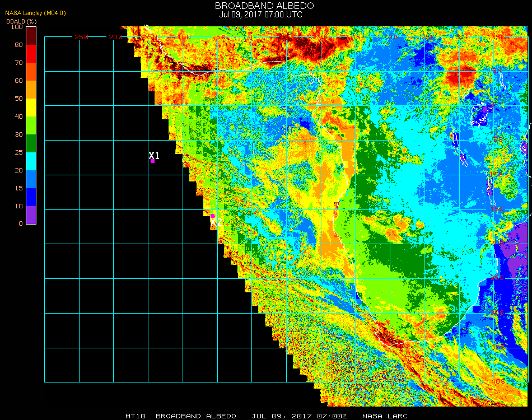Click the 40S latitude grid label
The width and height of the screenshot is (532, 420).
[498, 381]
